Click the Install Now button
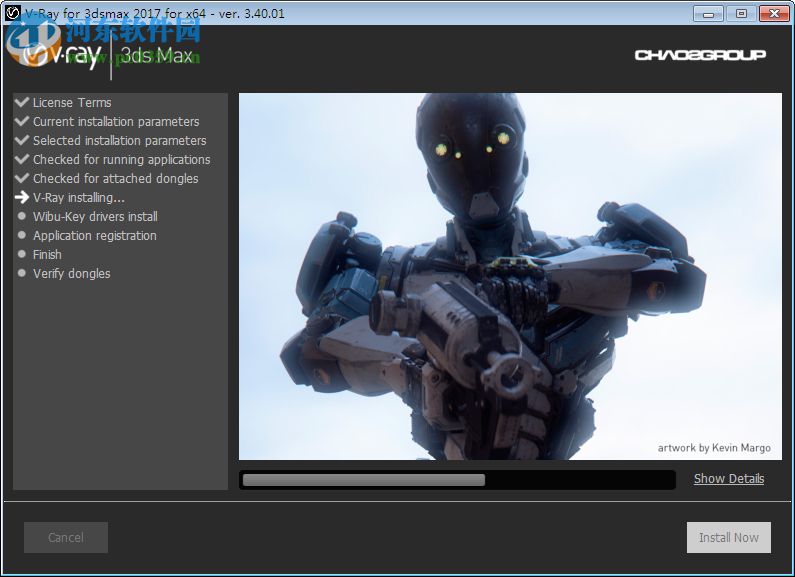The width and height of the screenshot is (795, 577). click(x=729, y=537)
